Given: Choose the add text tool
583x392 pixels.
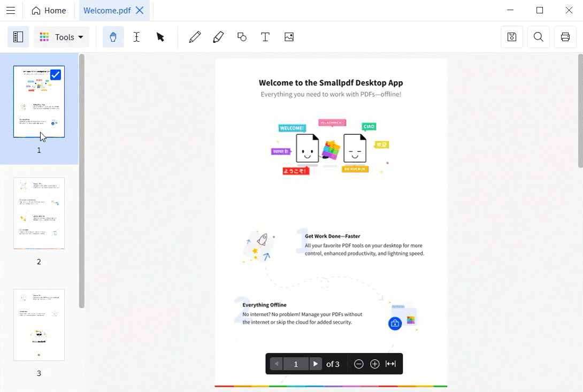Looking at the screenshot, I should point(265,37).
